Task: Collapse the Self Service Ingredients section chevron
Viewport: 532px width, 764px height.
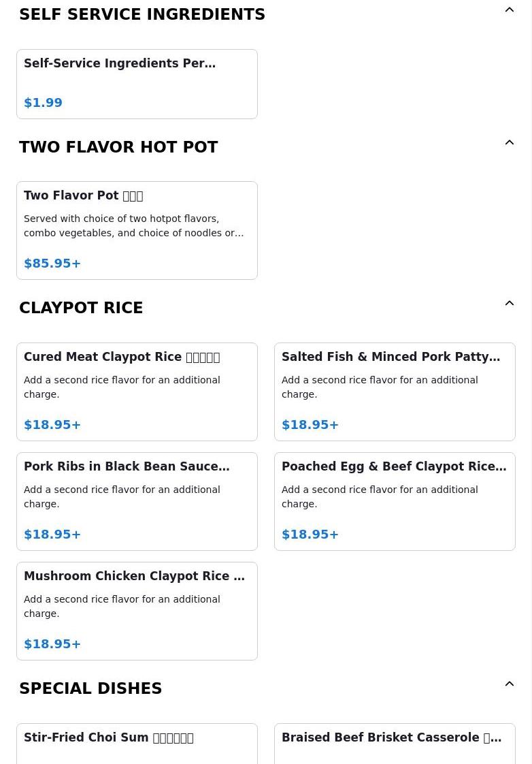Action: 509,10
